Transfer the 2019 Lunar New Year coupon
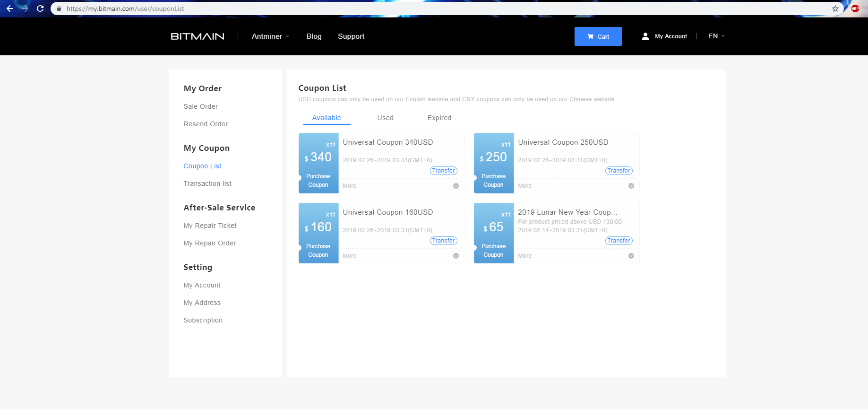The width and height of the screenshot is (868, 409). [x=619, y=241]
